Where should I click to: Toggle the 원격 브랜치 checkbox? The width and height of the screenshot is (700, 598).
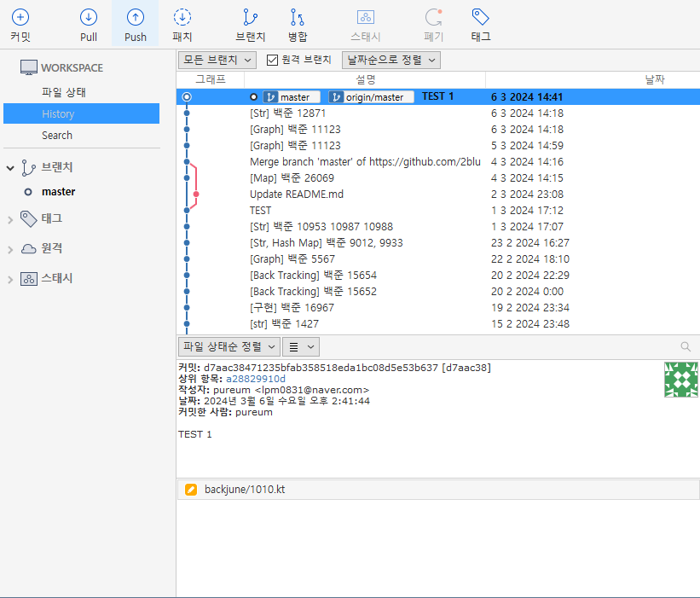point(272,60)
